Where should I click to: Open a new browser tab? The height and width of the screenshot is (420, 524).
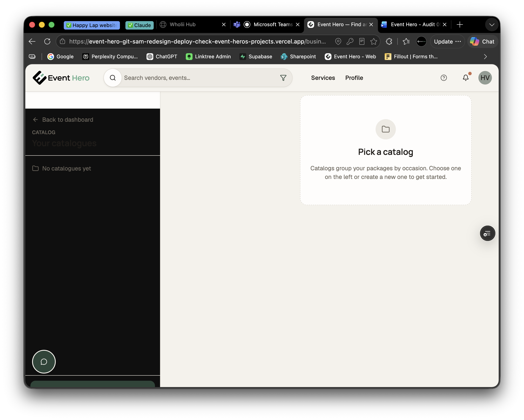tap(460, 25)
